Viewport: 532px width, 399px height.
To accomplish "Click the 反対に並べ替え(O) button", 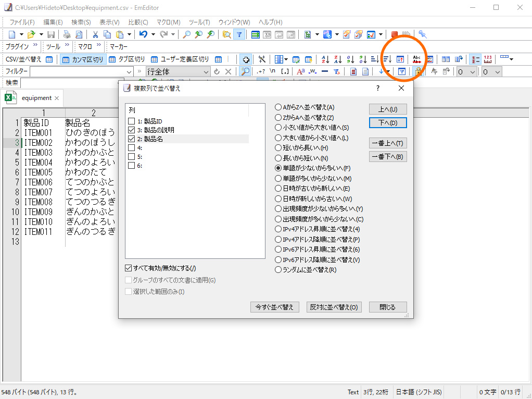I will pos(334,307).
